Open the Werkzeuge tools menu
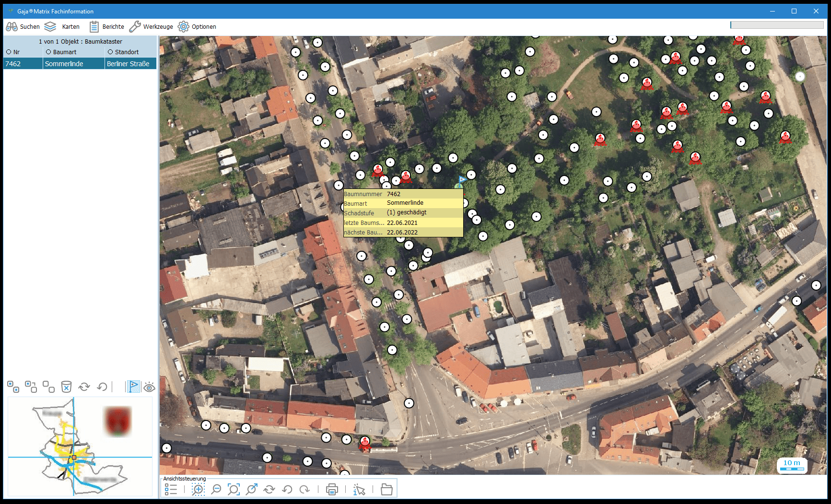 [151, 27]
